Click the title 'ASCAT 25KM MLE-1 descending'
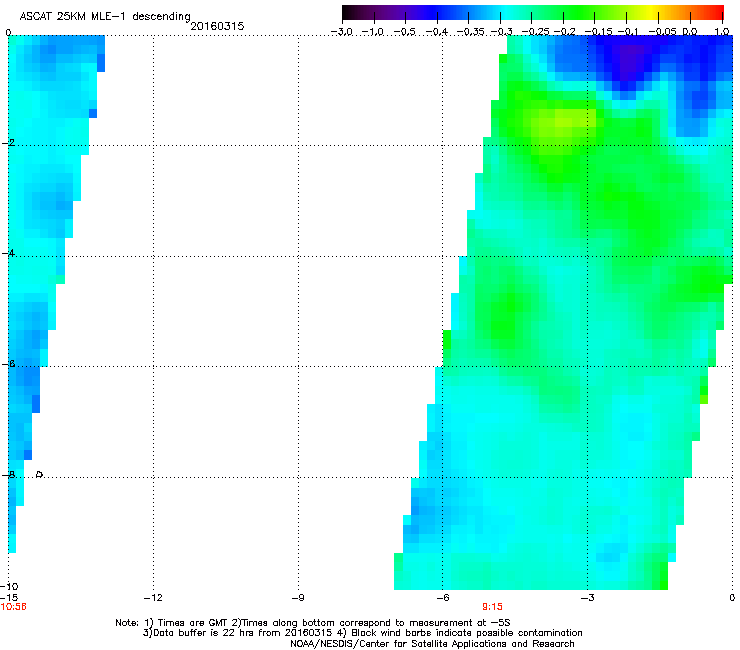 tap(105, 17)
